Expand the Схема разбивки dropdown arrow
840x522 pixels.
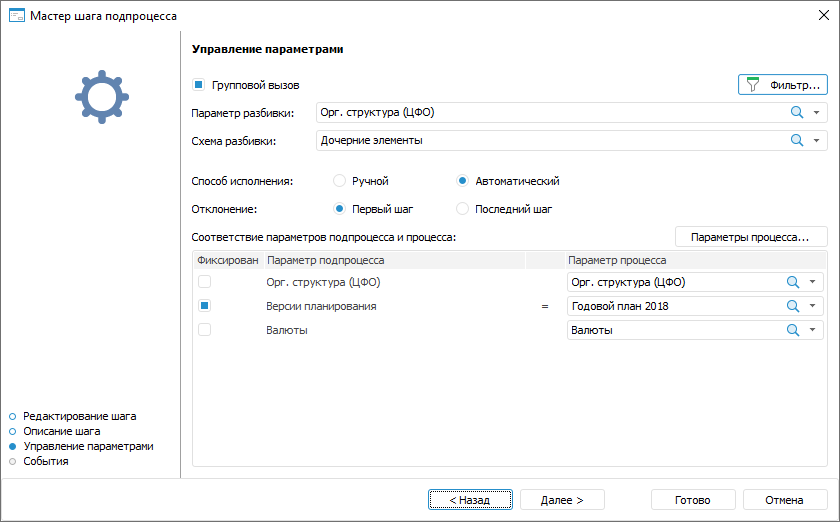[816, 141]
